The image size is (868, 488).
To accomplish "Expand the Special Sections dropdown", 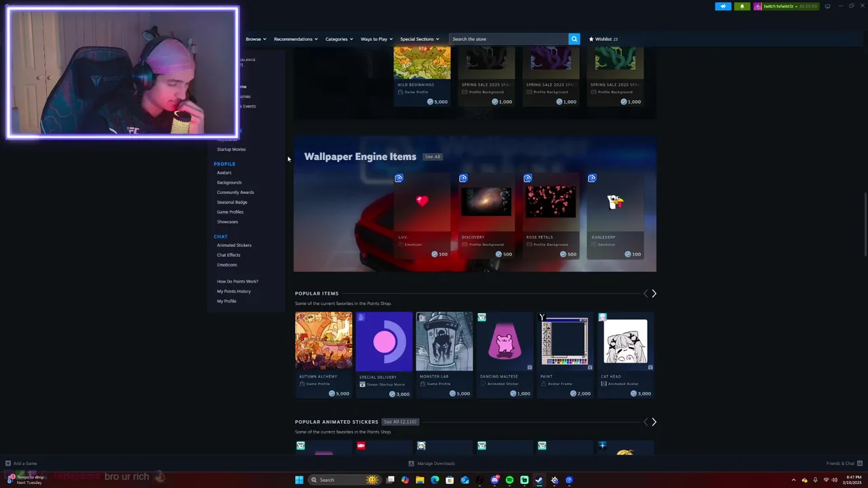I will 419,39.
